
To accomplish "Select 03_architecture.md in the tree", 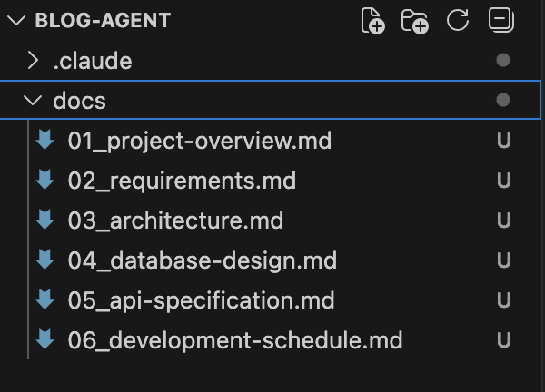I will pyautogui.click(x=175, y=220).
